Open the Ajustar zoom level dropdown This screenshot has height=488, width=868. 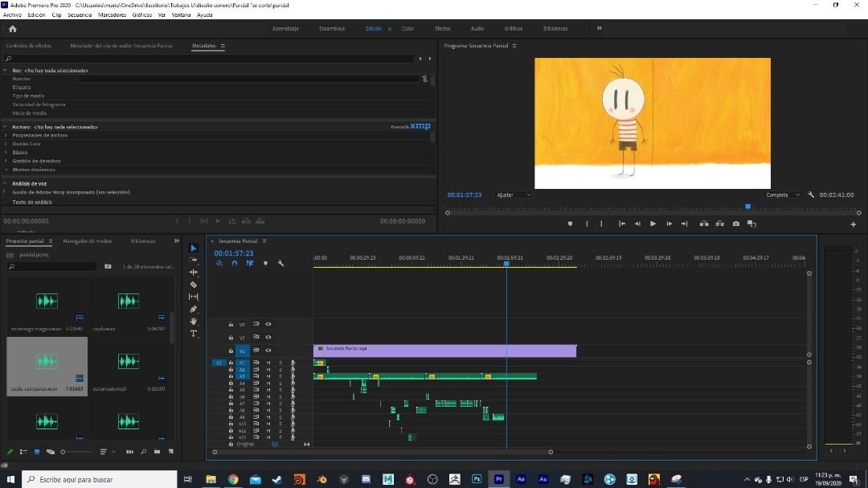point(514,195)
